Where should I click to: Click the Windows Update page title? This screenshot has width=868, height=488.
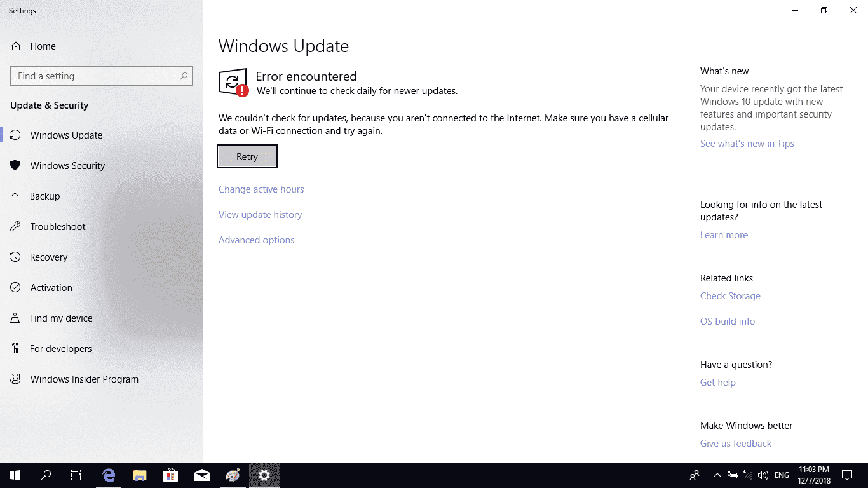coord(283,46)
